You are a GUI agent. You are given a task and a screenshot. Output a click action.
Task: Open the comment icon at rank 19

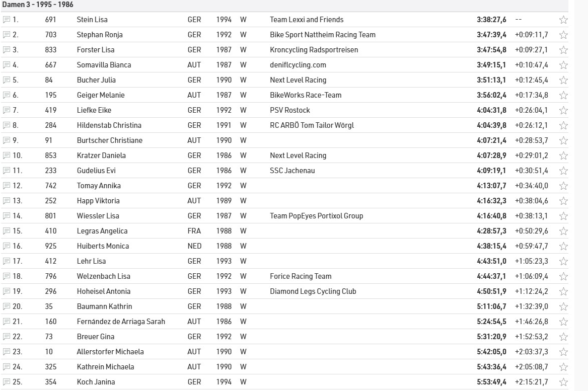point(7,291)
